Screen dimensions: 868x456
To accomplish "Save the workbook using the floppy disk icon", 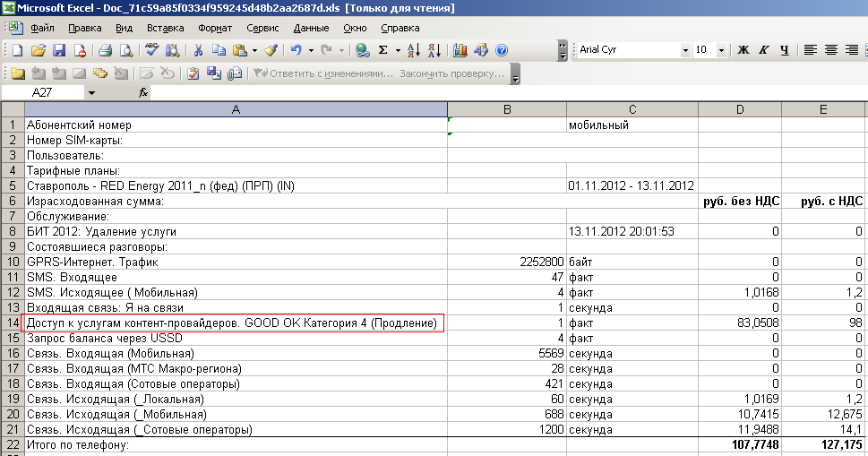I will (x=59, y=50).
